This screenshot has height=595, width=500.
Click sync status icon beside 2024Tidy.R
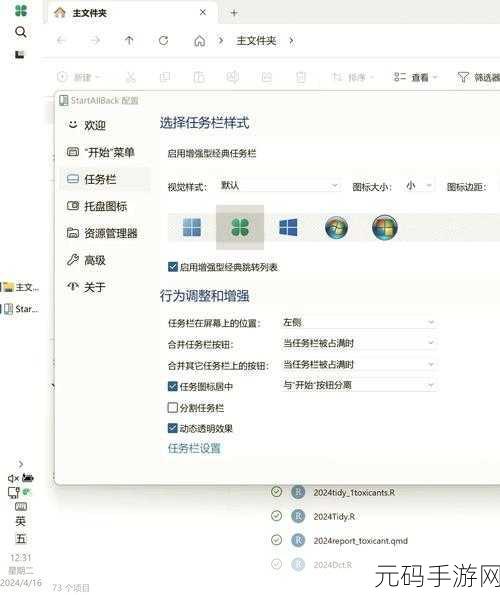tap(277, 516)
